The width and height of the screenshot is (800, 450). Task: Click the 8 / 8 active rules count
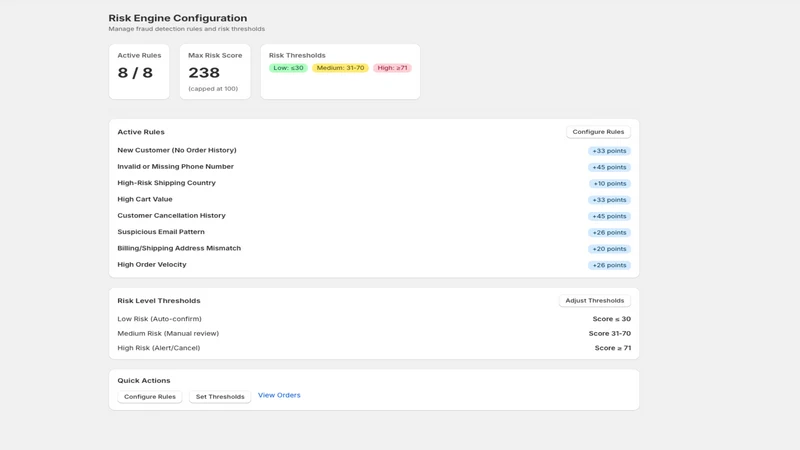click(135, 72)
